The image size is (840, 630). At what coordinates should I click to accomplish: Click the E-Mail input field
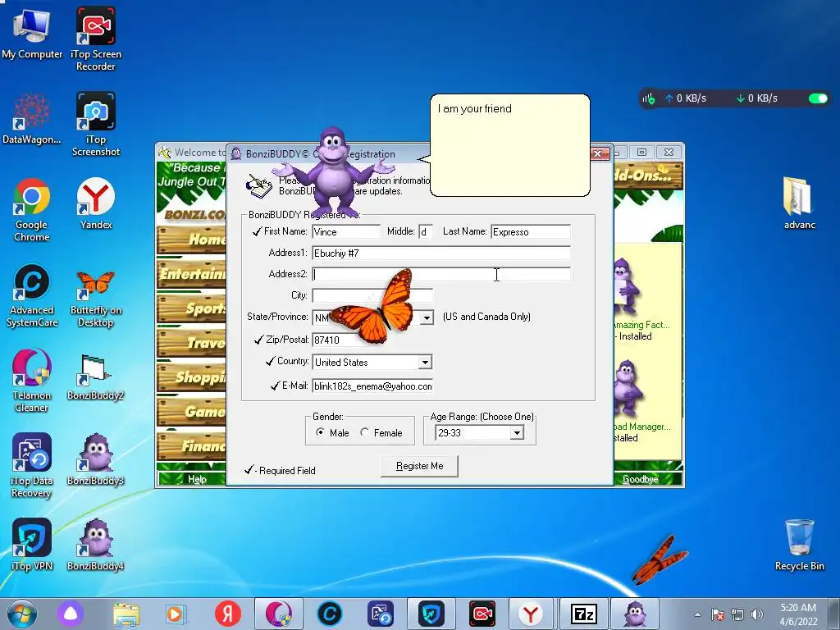click(x=372, y=386)
